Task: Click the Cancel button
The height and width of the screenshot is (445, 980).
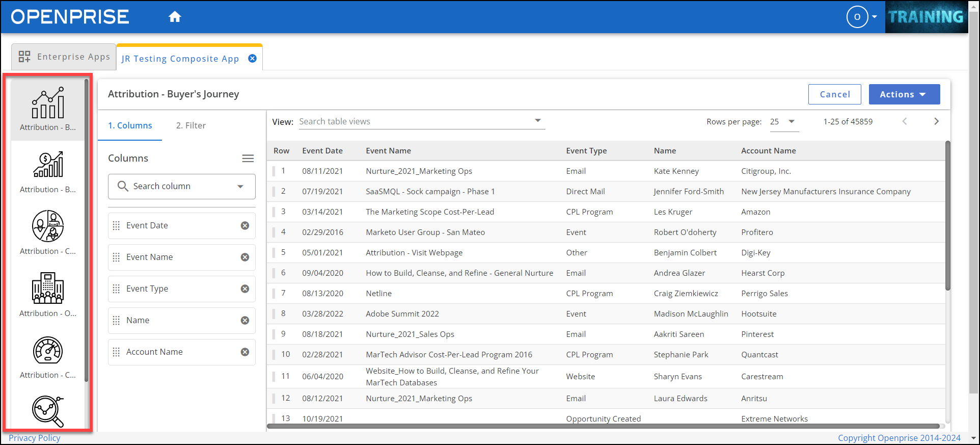Action: click(x=834, y=94)
